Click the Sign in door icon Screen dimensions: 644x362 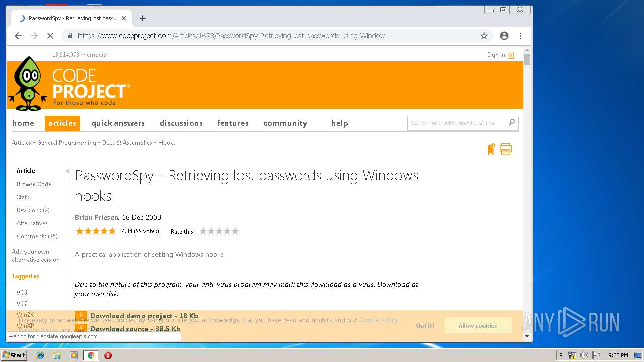pos(511,55)
